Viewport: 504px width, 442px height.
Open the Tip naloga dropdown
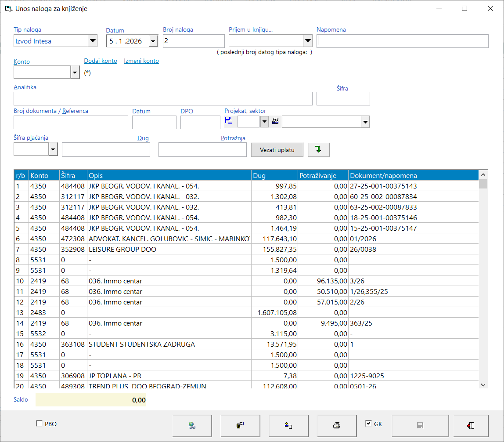(x=93, y=41)
